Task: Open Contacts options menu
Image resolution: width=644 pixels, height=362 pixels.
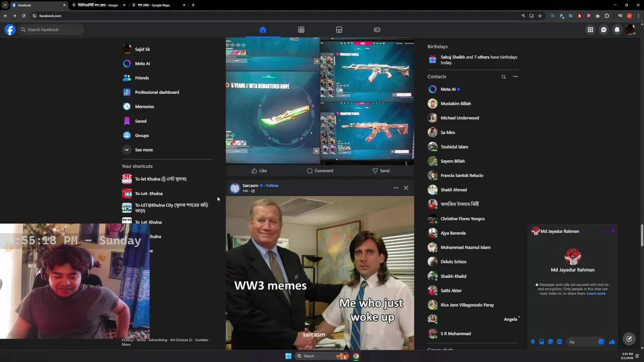Action: click(515, 77)
